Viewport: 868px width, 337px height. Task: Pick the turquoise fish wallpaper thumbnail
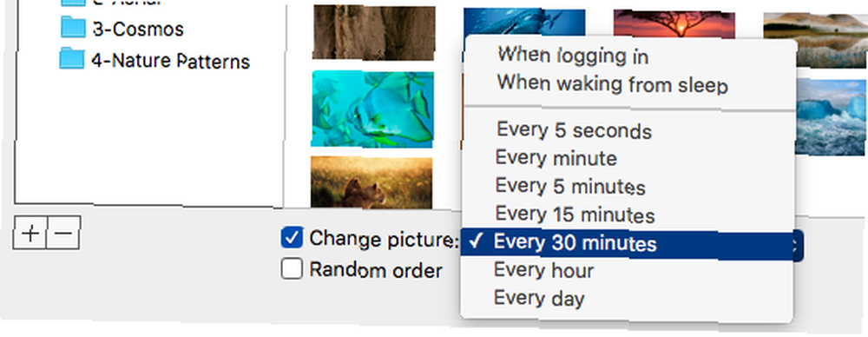click(372, 109)
